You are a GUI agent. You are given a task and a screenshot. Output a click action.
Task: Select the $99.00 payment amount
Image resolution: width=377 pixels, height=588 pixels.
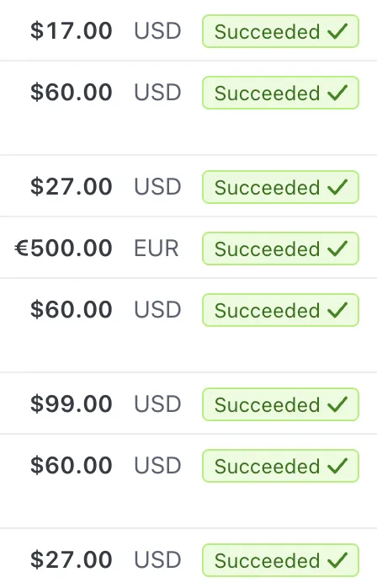[x=72, y=404]
